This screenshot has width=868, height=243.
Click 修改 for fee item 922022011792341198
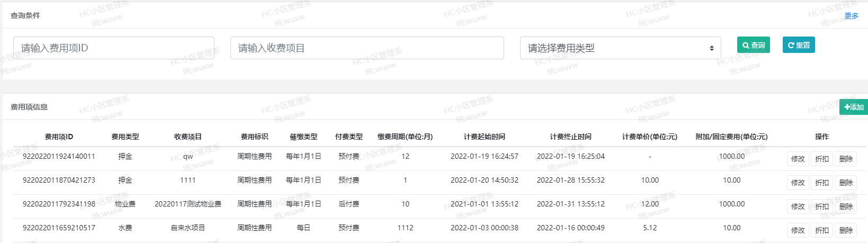pos(798,206)
